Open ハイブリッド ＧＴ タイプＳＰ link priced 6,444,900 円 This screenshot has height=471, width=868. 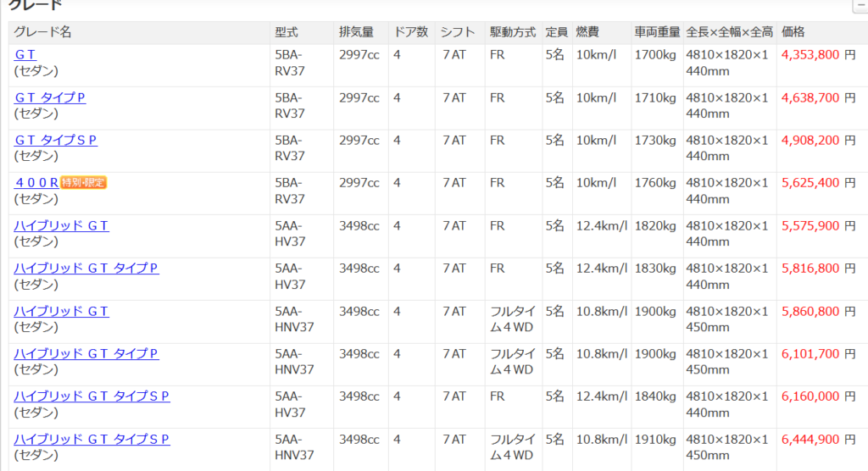92,439
